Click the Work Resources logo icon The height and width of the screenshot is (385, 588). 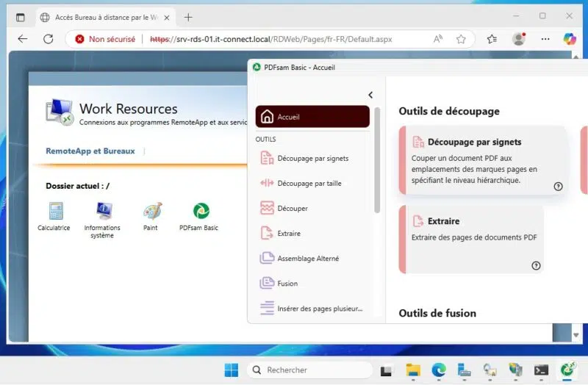[x=60, y=112]
